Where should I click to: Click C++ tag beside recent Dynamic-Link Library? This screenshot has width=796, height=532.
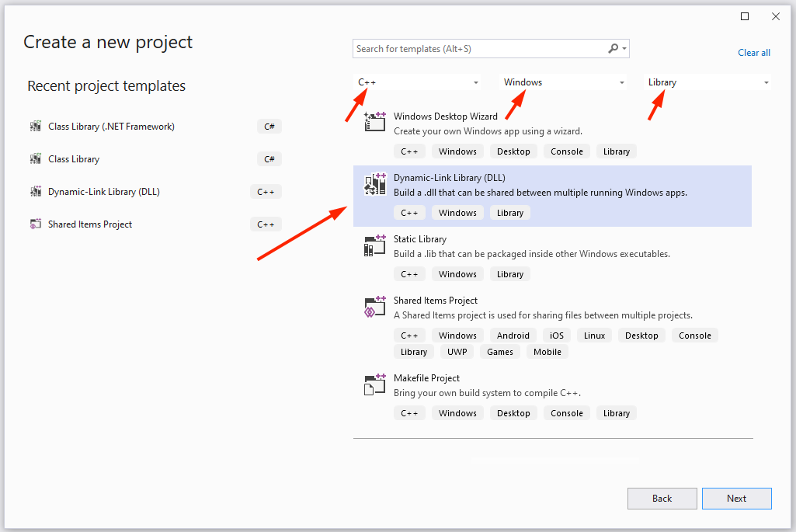266,192
